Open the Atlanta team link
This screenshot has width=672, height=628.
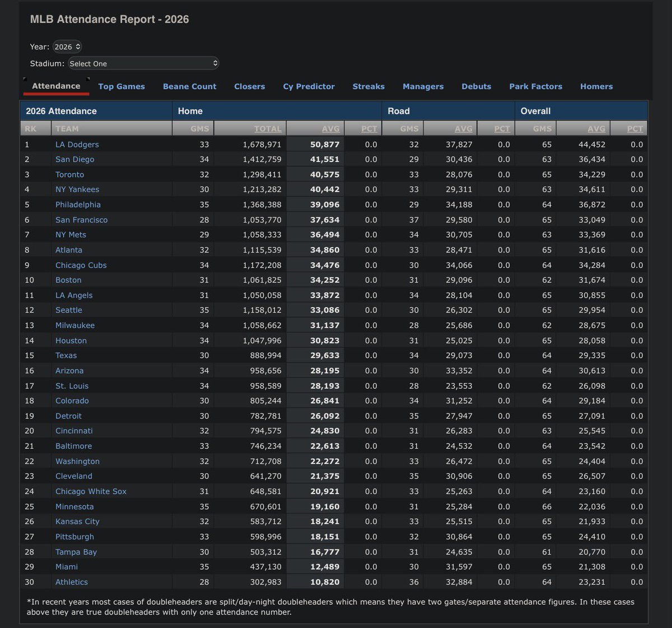click(69, 250)
